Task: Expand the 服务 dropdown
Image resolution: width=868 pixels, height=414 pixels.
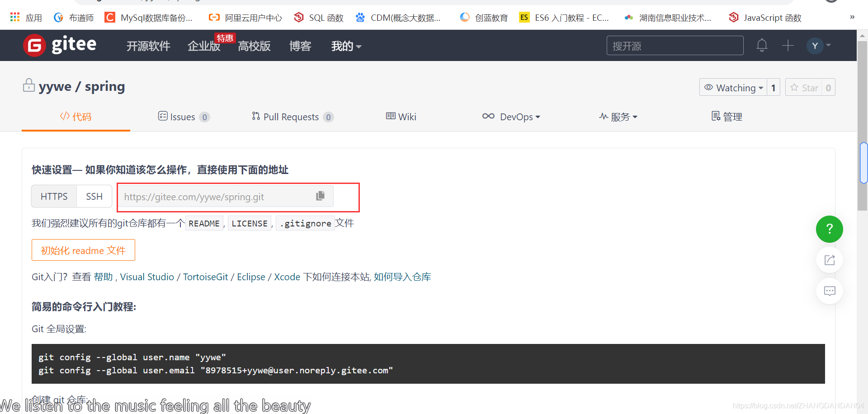Action: point(618,117)
